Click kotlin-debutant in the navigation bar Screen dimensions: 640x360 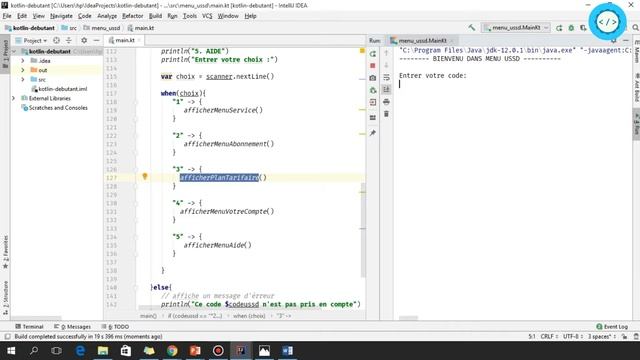(30, 28)
